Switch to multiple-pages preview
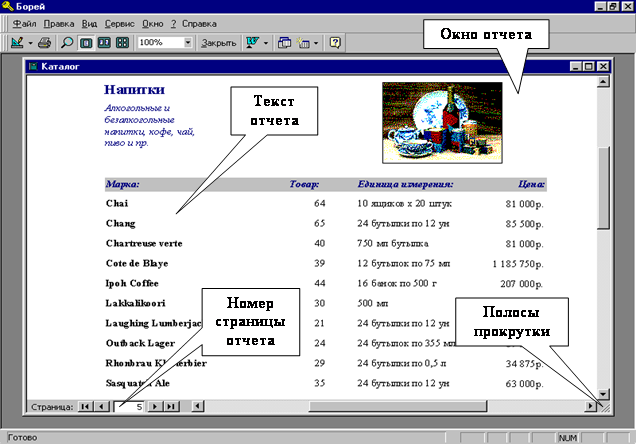The image size is (636, 444). 122,43
